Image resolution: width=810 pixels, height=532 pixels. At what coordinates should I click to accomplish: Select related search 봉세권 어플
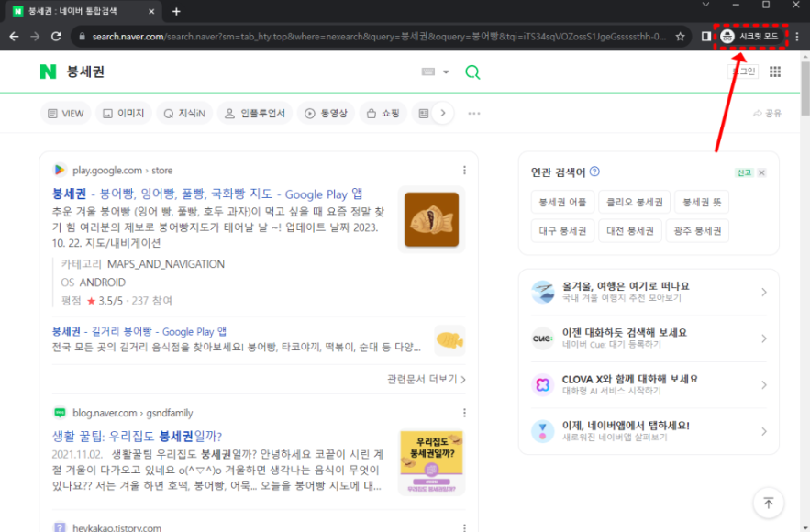[x=562, y=202]
